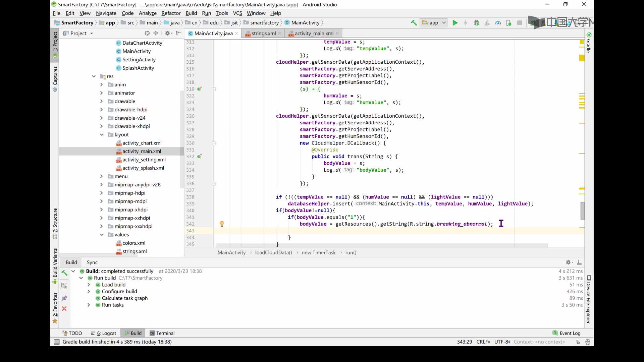This screenshot has width=644, height=362.
Task: Click the lambda gutter marker on line 319
Action: coord(200,89)
